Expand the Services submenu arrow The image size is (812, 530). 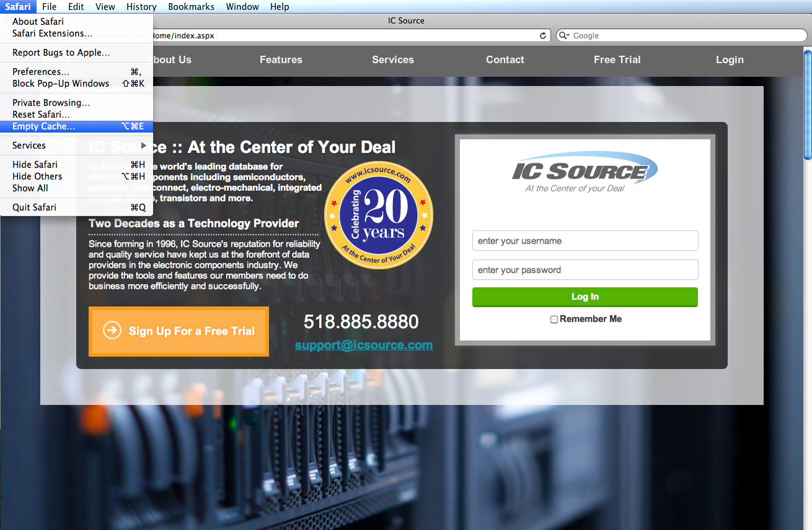pyautogui.click(x=144, y=146)
